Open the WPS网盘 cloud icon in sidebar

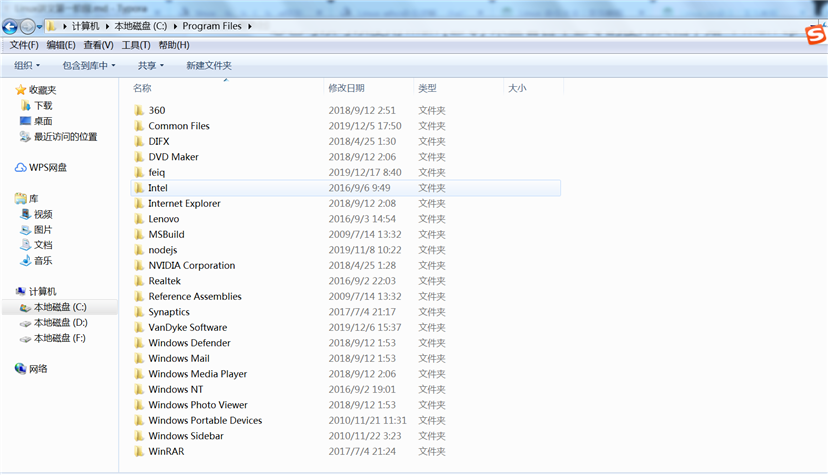(x=21, y=167)
